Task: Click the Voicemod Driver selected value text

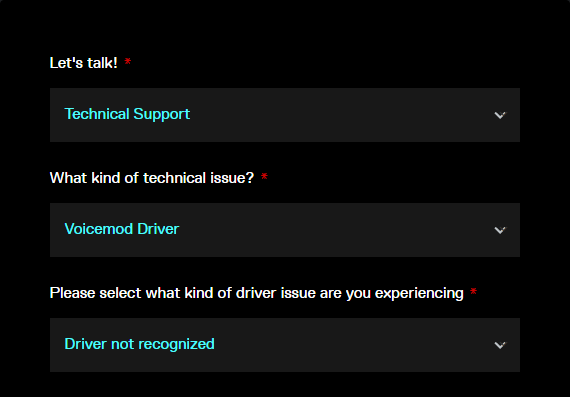Action: tap(122, 229)
